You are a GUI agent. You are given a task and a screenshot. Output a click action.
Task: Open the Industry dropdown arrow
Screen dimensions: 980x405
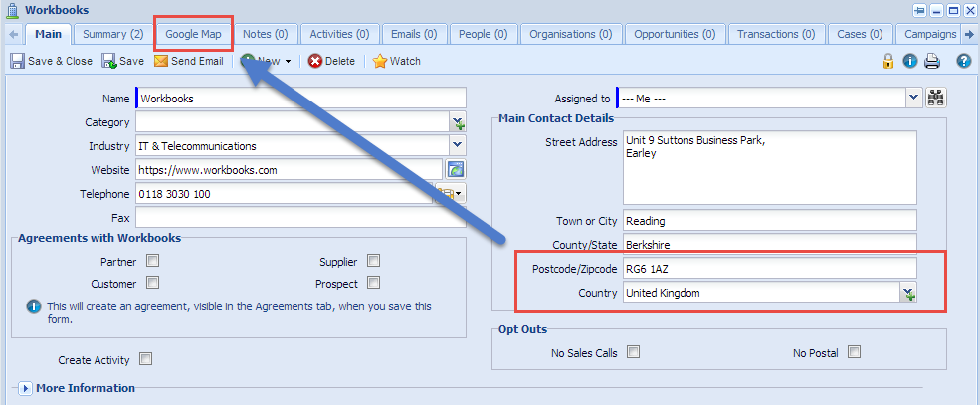point(458,146)
